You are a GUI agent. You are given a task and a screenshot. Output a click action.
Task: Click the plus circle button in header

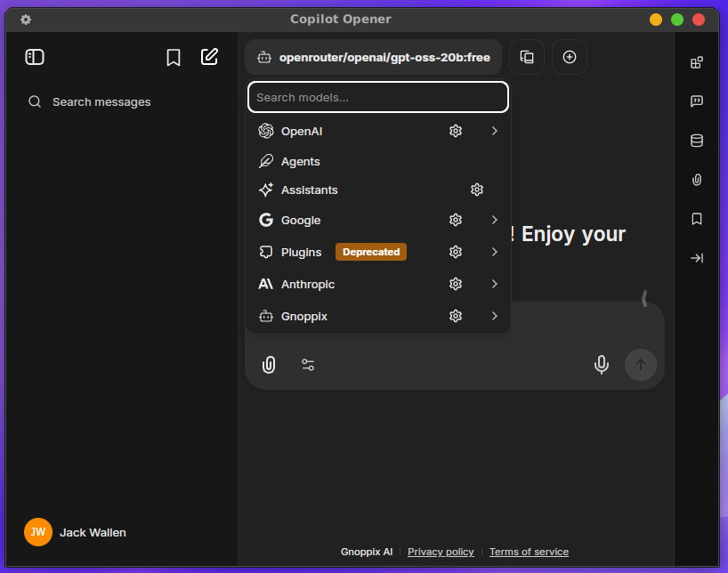(570, 57)
